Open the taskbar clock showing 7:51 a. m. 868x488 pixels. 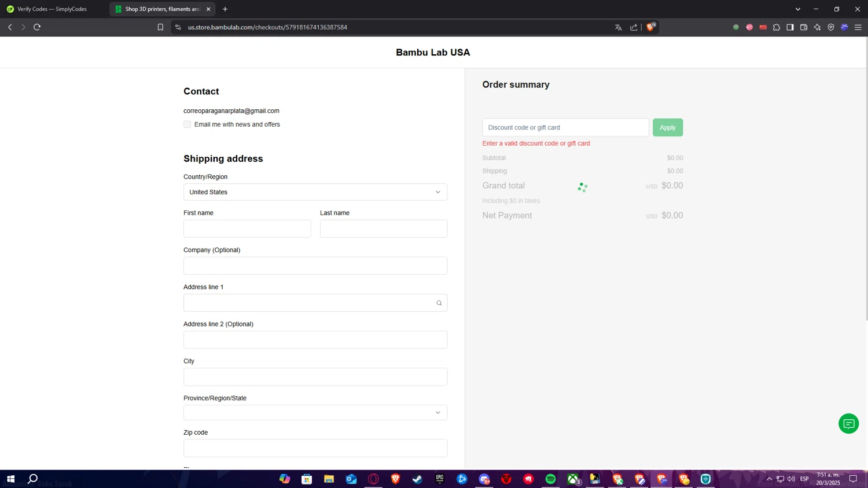point(827,479)
